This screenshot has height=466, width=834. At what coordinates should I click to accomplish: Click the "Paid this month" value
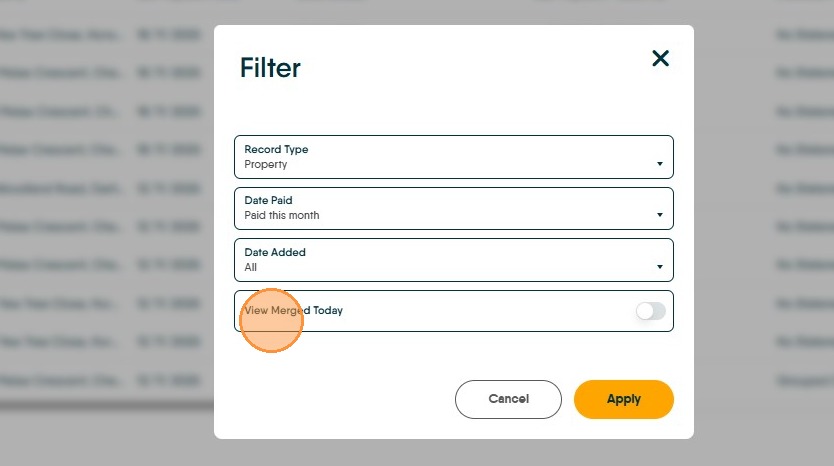282,215
